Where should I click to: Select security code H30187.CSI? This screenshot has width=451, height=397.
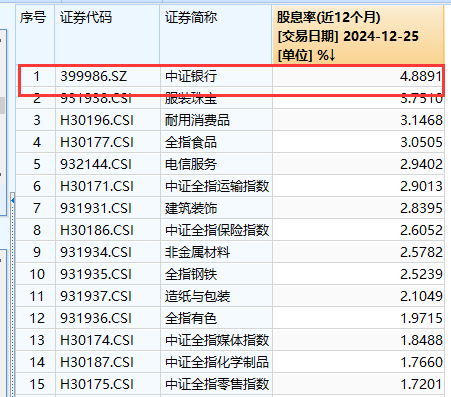pyautogui.click(x=97, y=362)
